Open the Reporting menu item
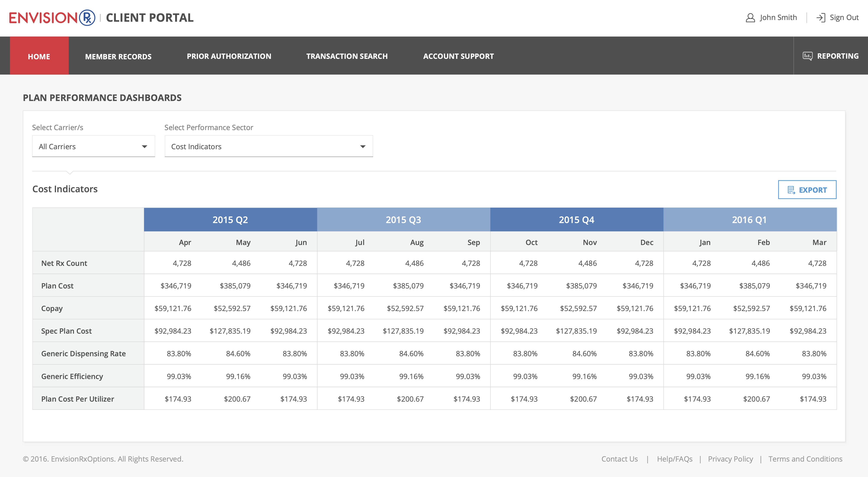Viewport: 868px width, 477px height. tap(831, 56)
